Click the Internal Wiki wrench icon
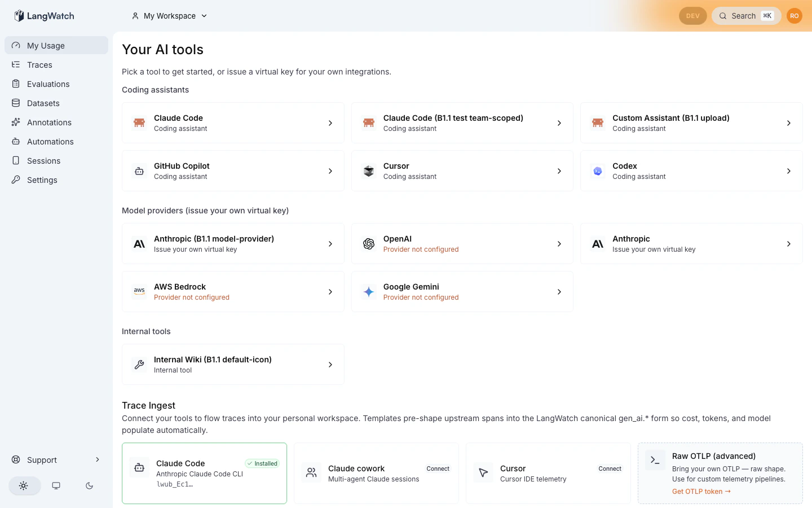812x508 pixels. [x=139, y=365]
